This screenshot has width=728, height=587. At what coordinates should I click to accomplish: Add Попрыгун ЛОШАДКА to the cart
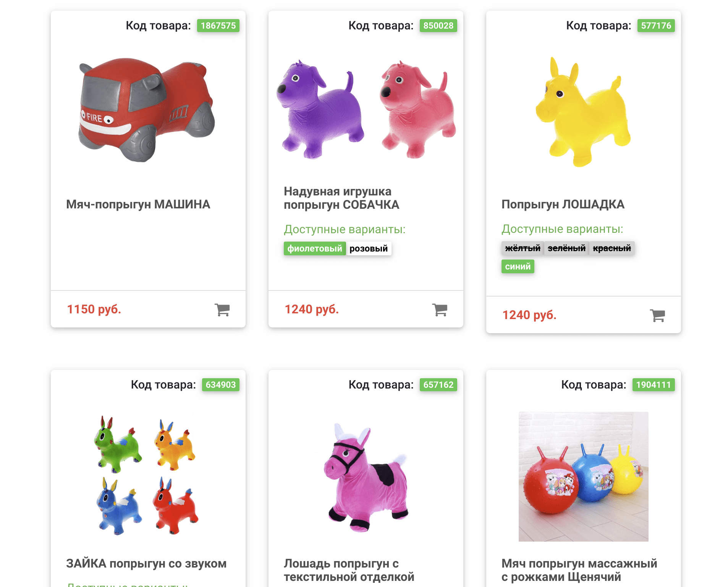tap(657, 315)
